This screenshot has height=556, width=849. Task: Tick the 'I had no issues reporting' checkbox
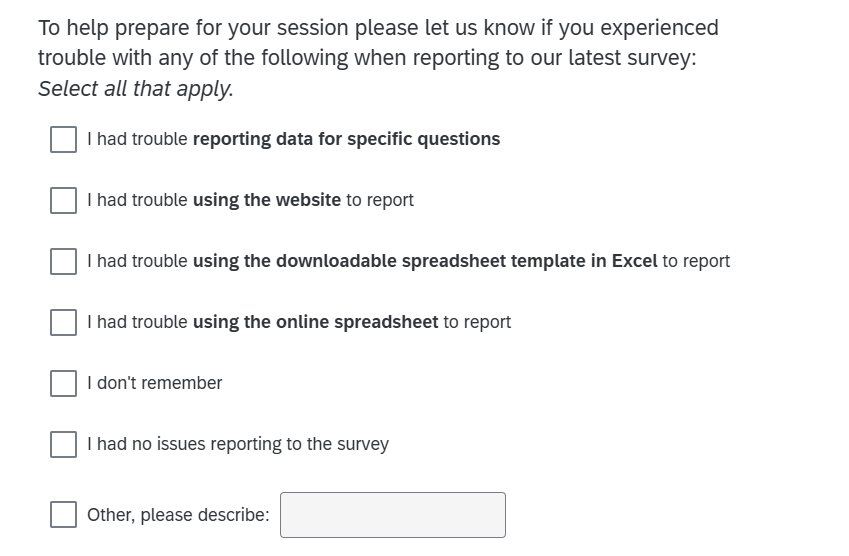point(64,444)
